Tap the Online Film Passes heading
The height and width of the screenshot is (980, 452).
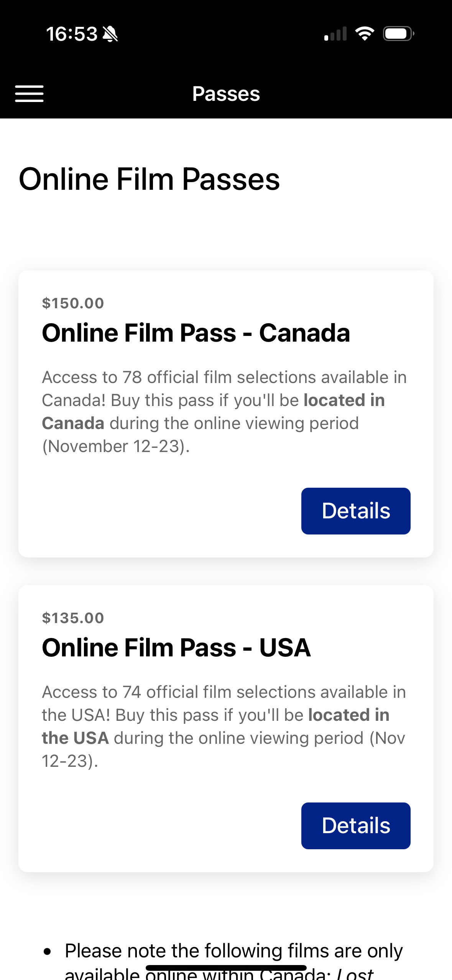(x=149, y=179)
